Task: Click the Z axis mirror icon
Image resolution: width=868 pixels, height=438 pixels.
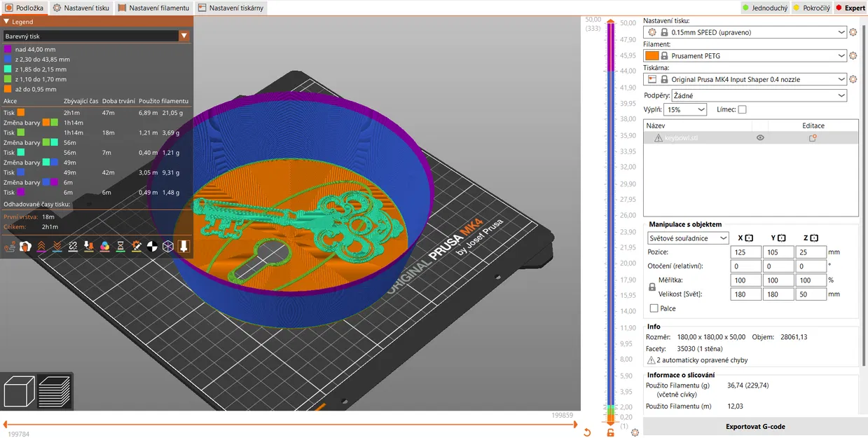Action: point(814,238)
